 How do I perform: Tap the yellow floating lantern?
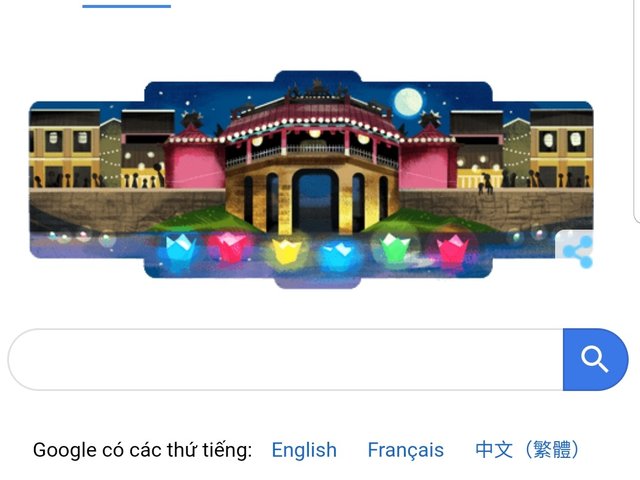tap(287, 251)
